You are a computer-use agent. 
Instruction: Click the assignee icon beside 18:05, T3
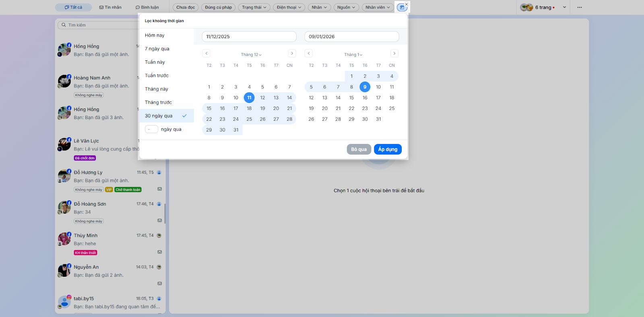[159, 298]
